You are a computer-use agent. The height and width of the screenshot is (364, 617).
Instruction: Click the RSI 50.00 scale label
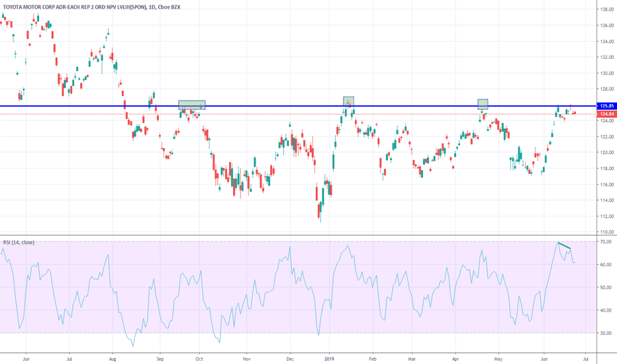(606, 287)
